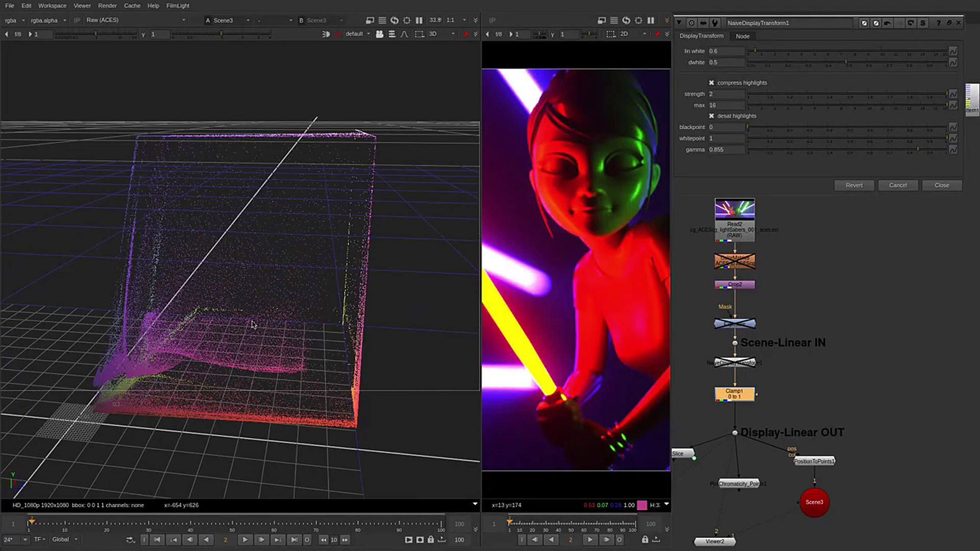
Task: Open the 3D view mode dropdown
Action: tap(441, 34)
